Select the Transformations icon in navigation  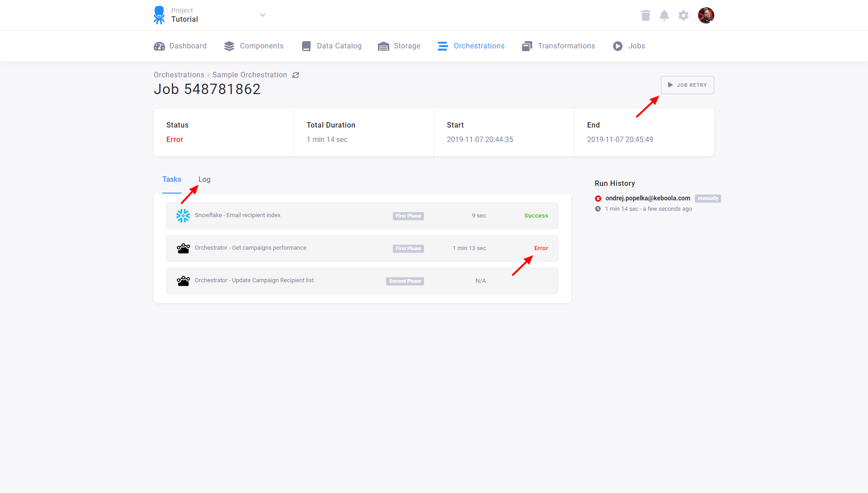526,46
